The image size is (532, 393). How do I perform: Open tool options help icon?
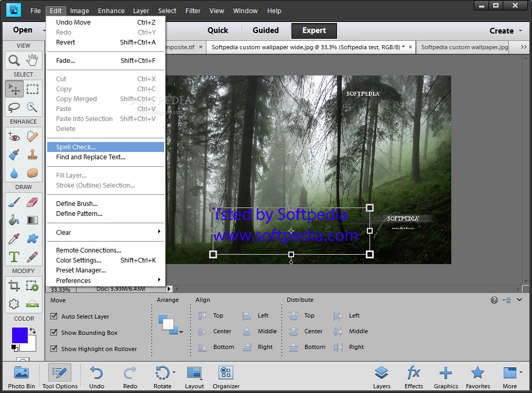click(494, 300)
